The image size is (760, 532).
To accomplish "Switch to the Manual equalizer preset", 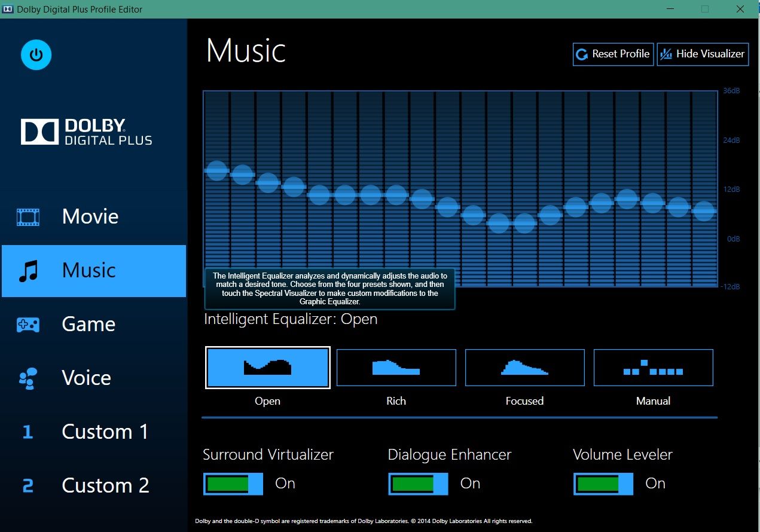I will (x=653, y=367).
